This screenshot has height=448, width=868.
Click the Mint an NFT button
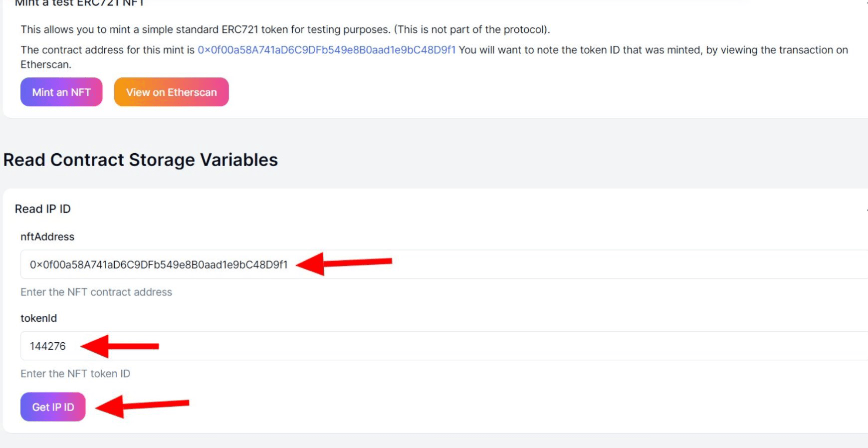click(x=61, y=92)
